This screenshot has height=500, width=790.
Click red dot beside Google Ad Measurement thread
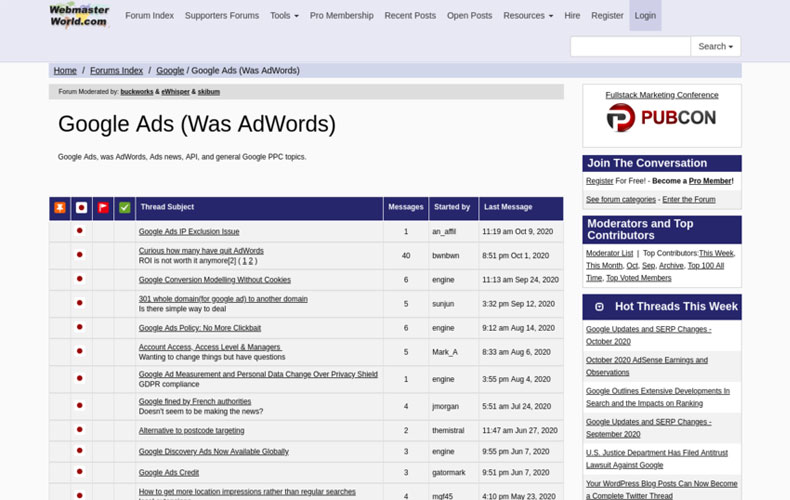click(x=80, y=378)
